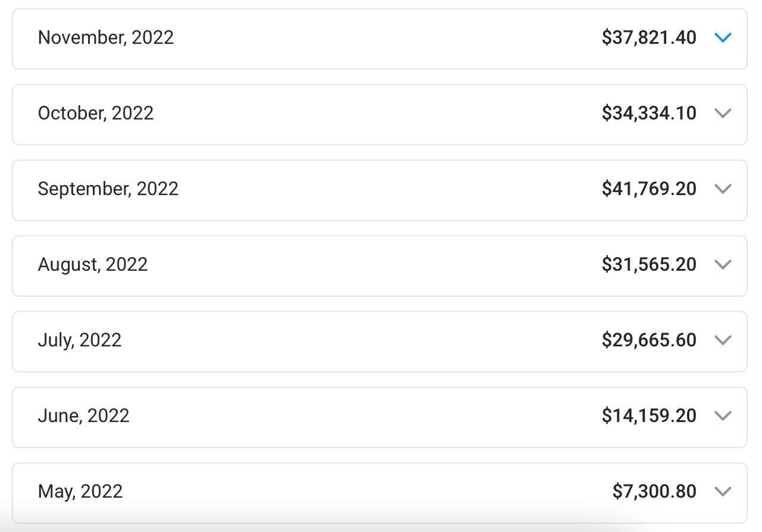
Task: Select the August, 2022 month label
Action: pos(93,264)
